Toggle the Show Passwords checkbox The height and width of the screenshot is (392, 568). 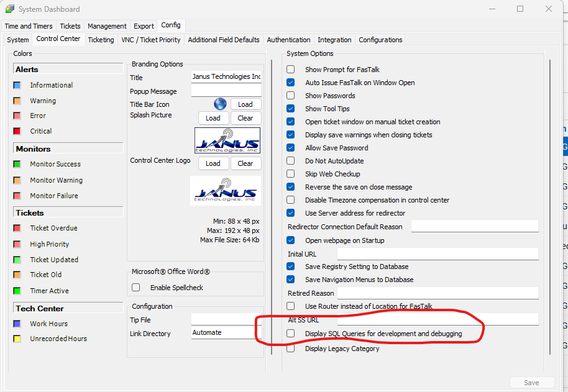tap(291, 96)
